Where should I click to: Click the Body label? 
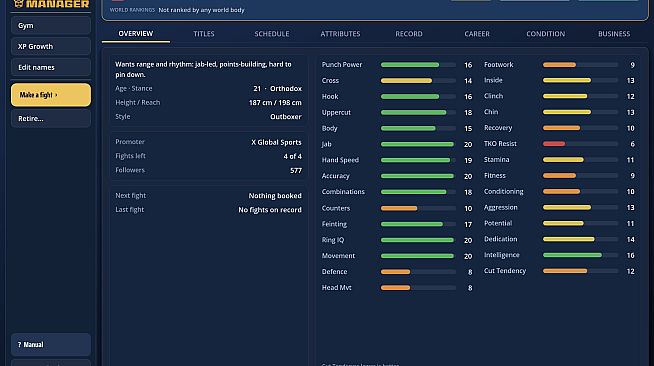[330, 128]
